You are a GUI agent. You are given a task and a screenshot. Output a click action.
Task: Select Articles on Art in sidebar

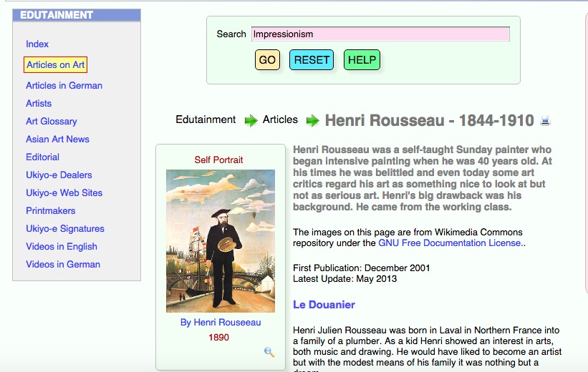point(55,65)
